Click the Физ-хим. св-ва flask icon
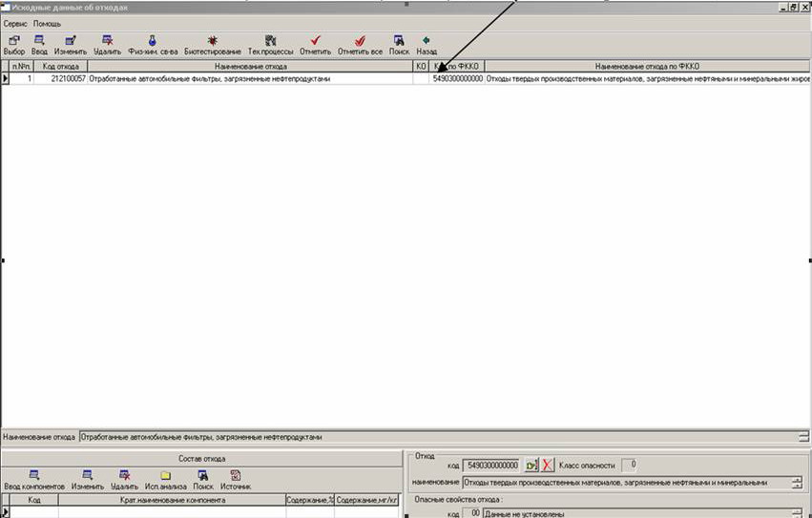This screenshot has height=518, width=812. click(151, 41)
